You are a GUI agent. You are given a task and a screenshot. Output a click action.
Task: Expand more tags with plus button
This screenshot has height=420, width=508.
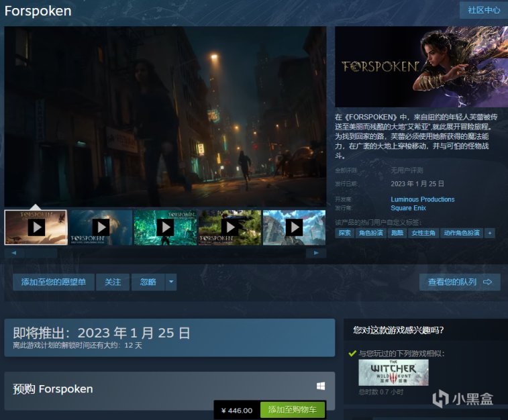coord(490,233)
